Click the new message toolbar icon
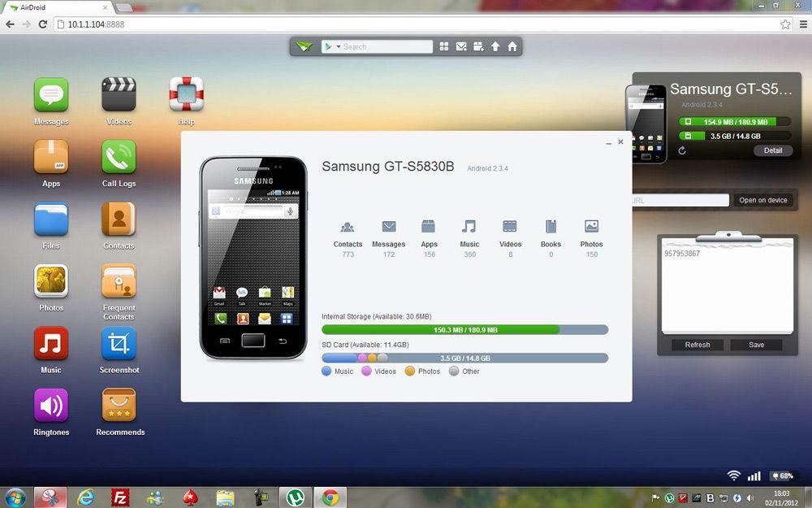Viewport: 812px width, 508px height. (x=461, y=47)
